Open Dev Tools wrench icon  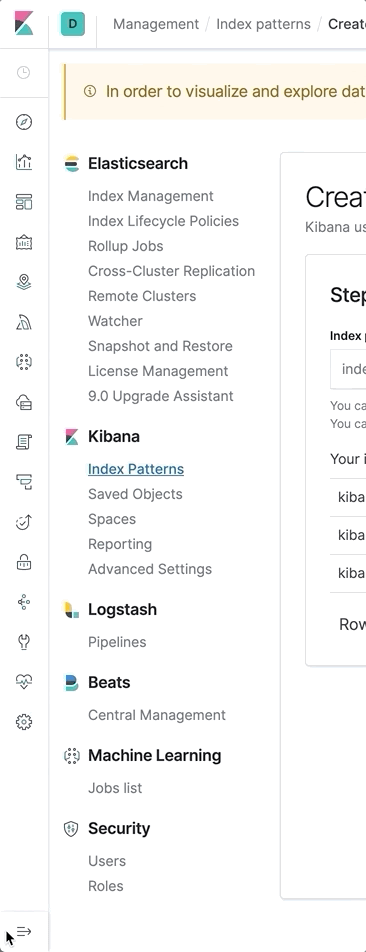(x=24, y=642)
